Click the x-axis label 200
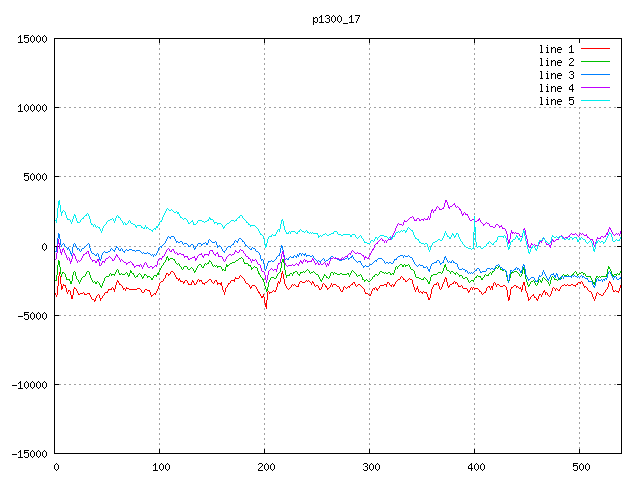This screenshot has height=480, width=640. tap(266, 467)
